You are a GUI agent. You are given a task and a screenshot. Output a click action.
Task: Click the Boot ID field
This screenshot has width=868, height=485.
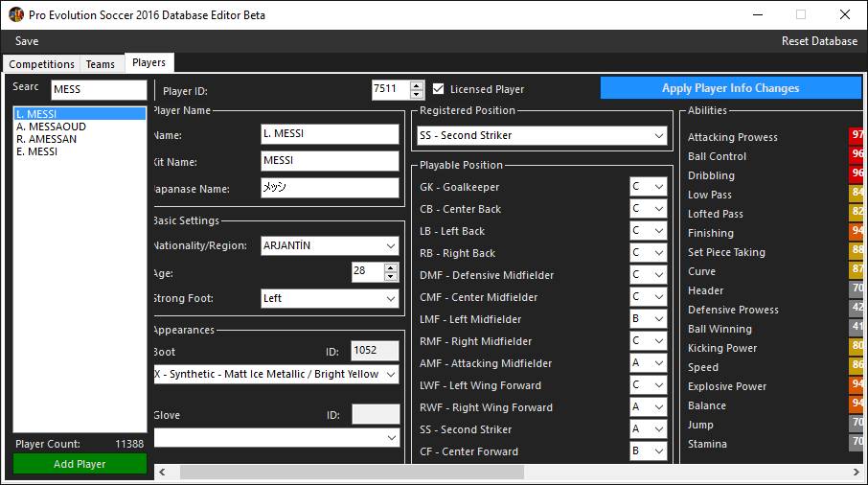(x=376, y=351)
